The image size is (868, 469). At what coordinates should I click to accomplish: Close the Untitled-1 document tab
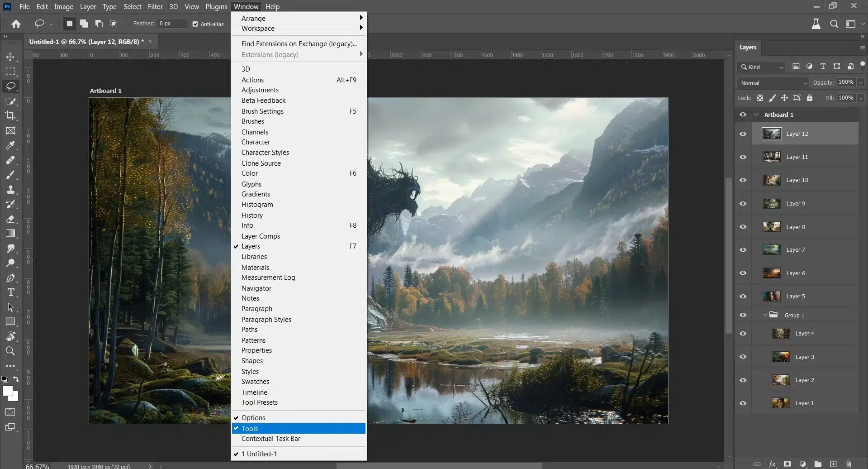(151, 42)
